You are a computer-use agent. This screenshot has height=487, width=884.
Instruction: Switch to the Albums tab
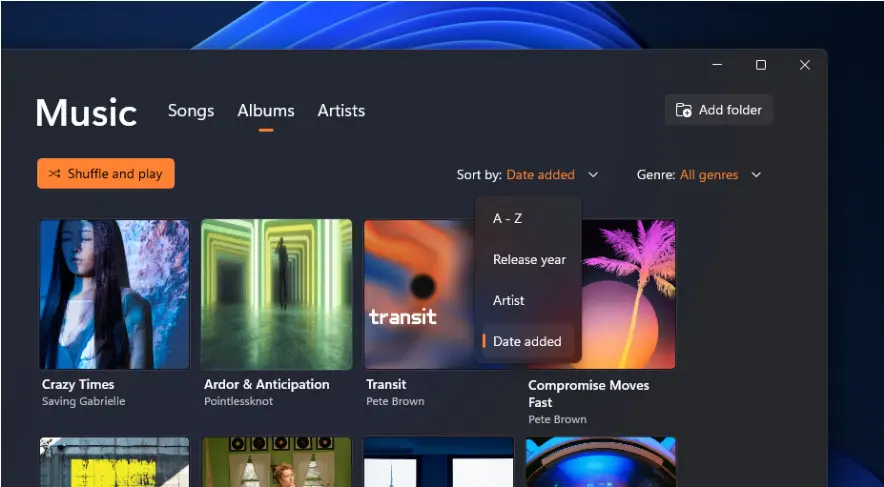click(266, 110)
